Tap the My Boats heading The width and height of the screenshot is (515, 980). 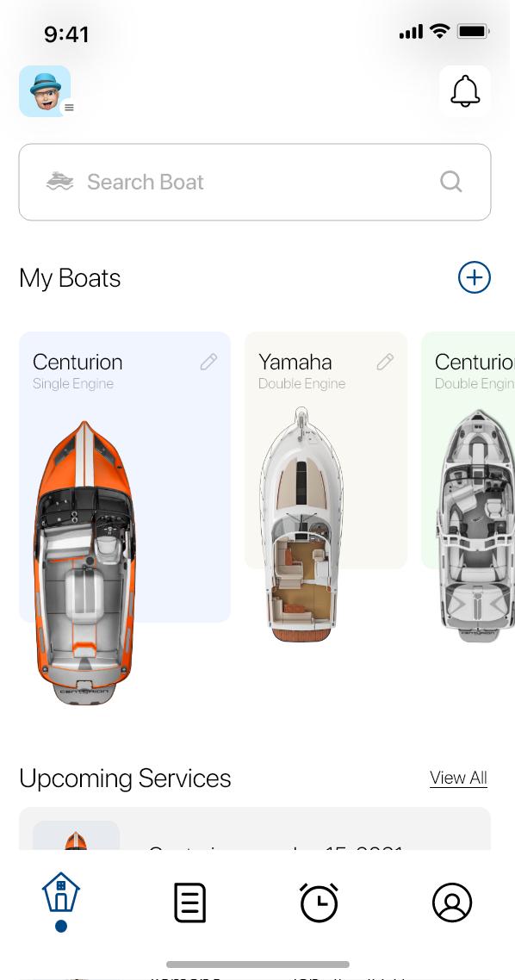70,278
